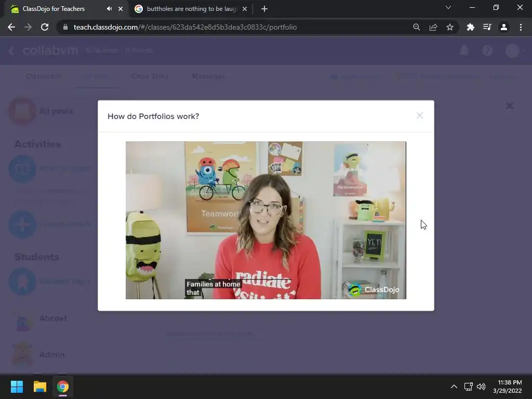The height and width of the screenshot is (399, 532).
Task: Open the Windows Start menu
Action: point(17,387)
